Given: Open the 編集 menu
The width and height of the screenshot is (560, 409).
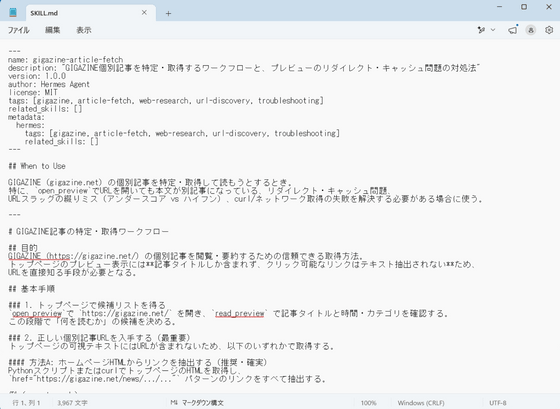Looking at the screenshot, I should tap(52, 30).
